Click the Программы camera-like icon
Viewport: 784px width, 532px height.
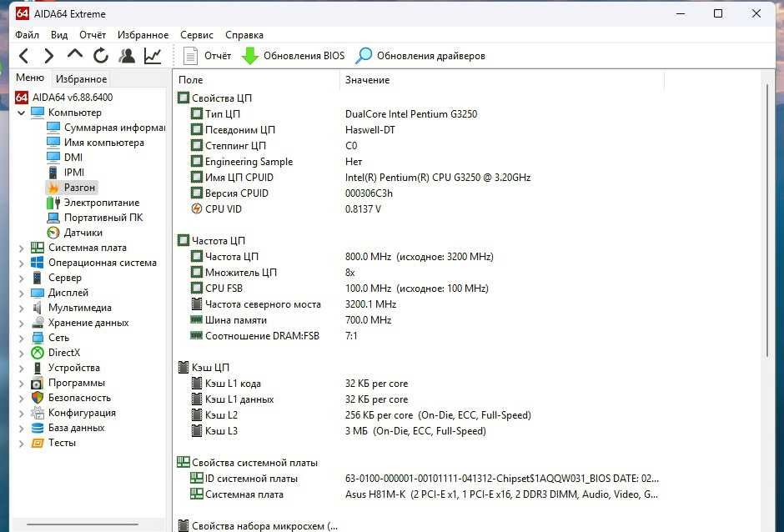tap(38, 383)
